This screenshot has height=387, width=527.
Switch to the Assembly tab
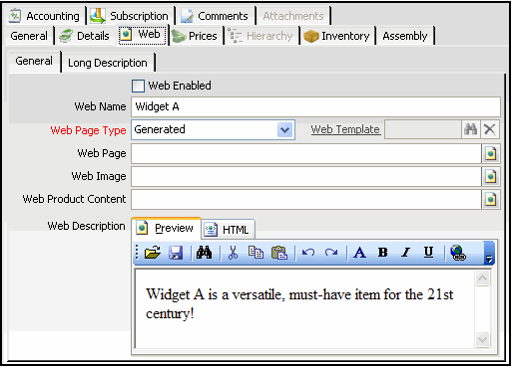(x=405, y=36)
